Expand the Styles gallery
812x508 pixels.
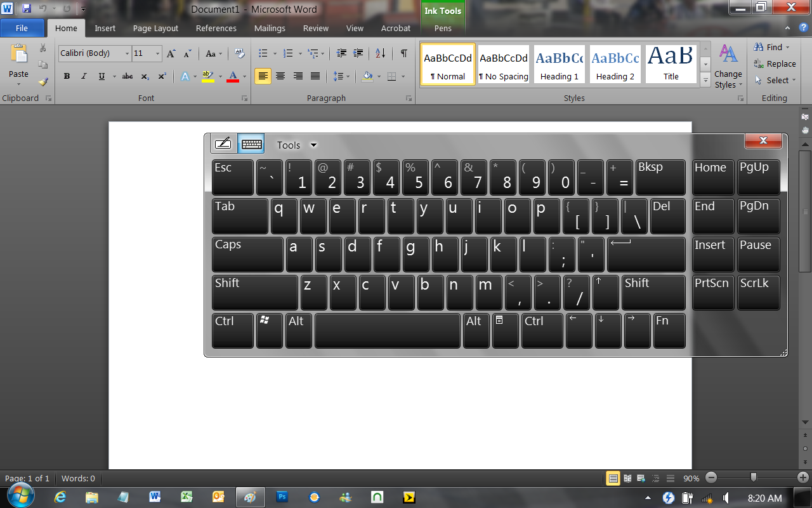705,80
